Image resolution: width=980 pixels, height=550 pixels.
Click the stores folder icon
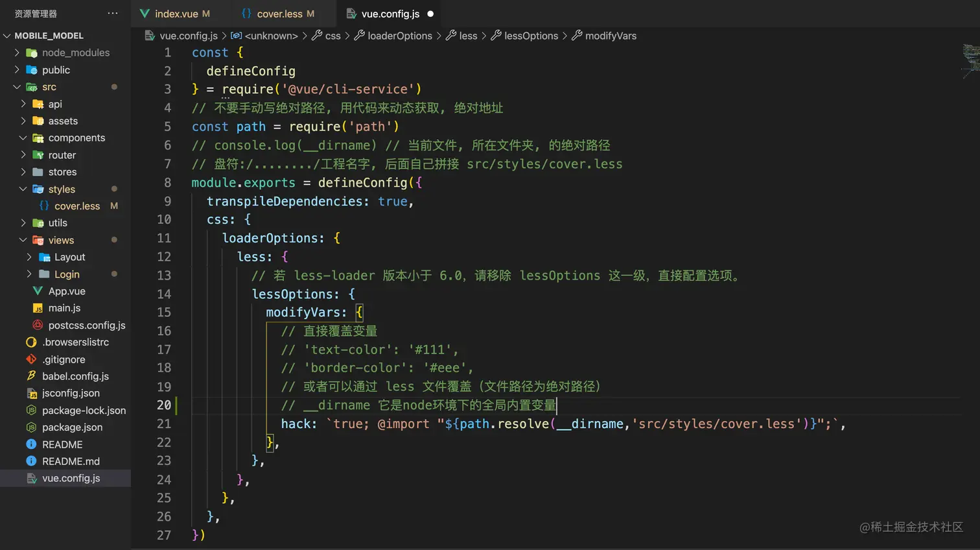38,172
